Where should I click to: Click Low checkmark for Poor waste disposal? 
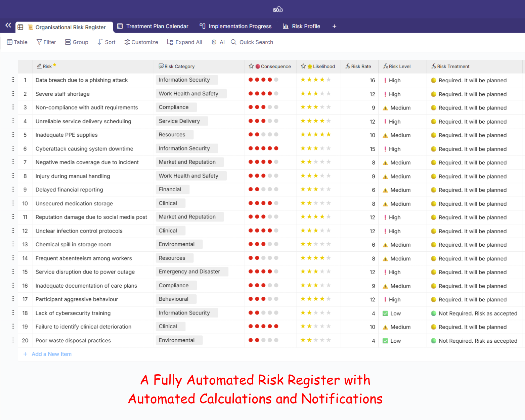point(385,341)
